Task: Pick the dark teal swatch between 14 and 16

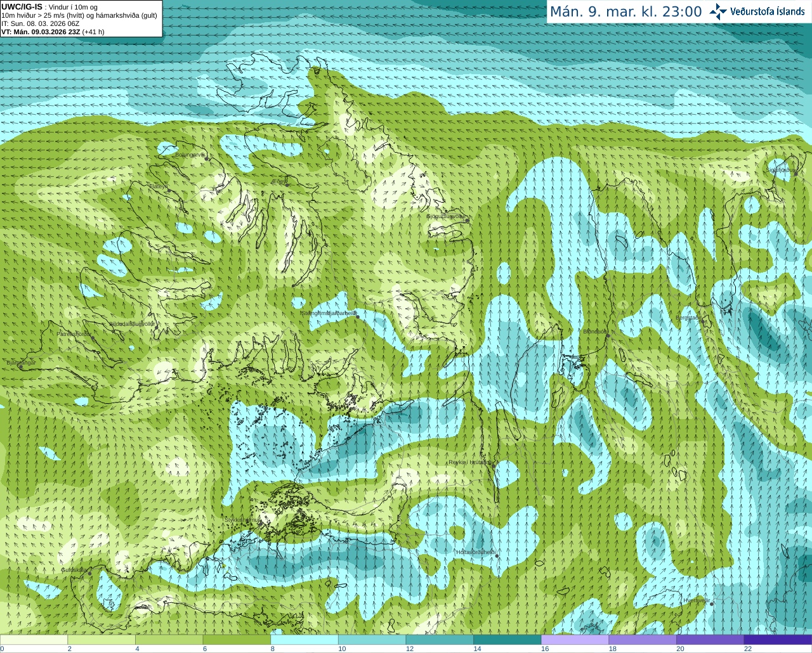Action: pos(507,640)
